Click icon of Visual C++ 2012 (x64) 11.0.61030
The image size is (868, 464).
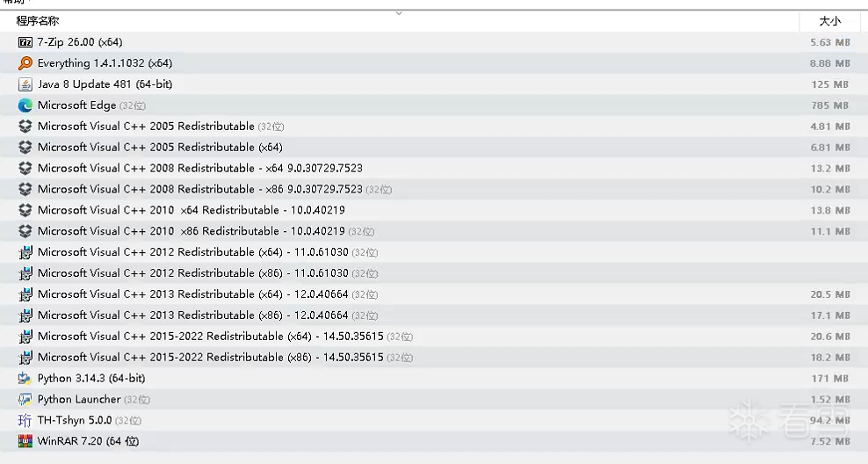pos(25,252)
